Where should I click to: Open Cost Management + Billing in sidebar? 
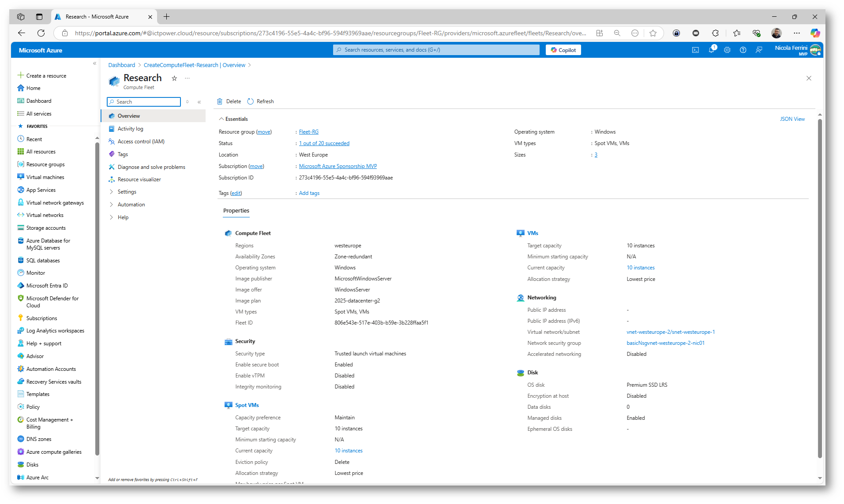pos(45,423)
